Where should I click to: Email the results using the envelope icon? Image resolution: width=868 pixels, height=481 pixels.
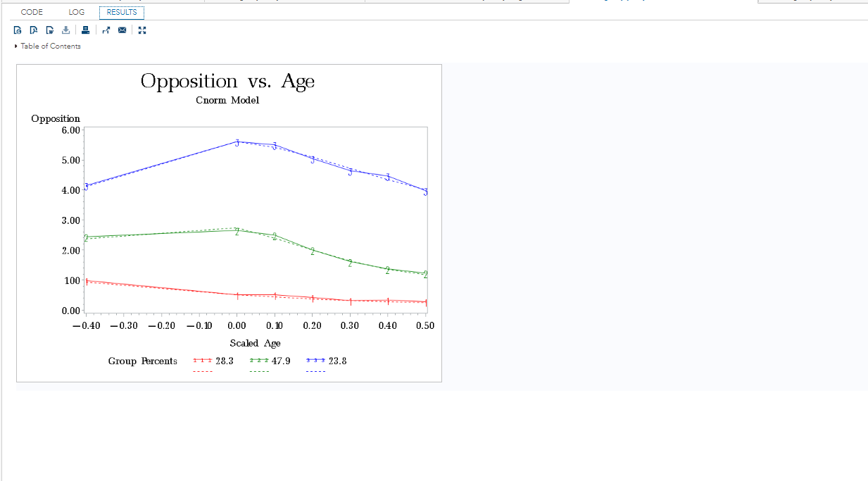pos(122,30)
